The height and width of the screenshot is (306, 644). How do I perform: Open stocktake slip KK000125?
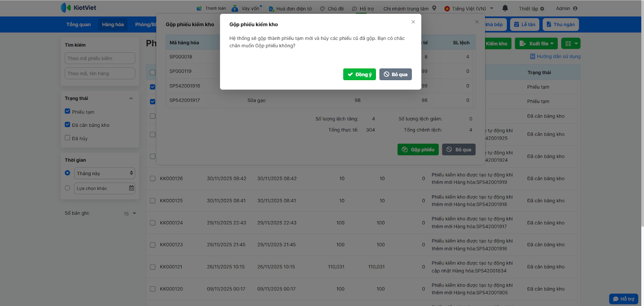[x=171, y=201]
